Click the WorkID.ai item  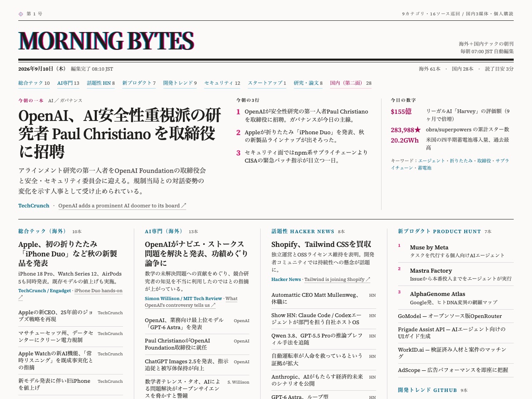[x=456, y=353]
